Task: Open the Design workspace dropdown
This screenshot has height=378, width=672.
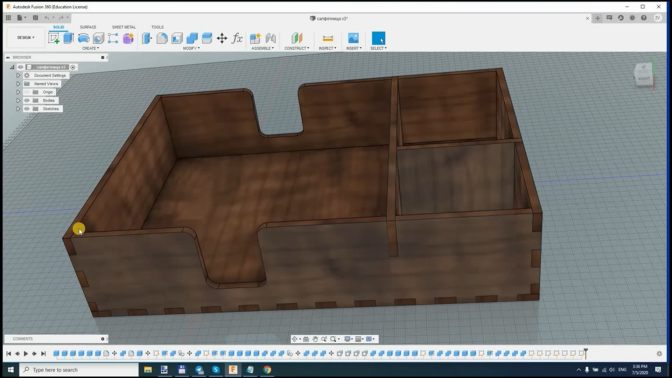Action: [x=26, y=38]
